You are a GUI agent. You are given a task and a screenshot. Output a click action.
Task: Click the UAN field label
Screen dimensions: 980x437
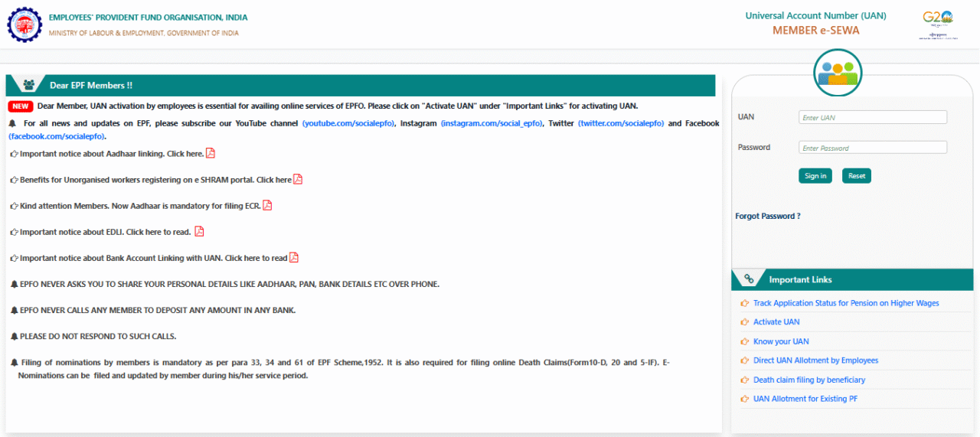click(x=746, y=117)
